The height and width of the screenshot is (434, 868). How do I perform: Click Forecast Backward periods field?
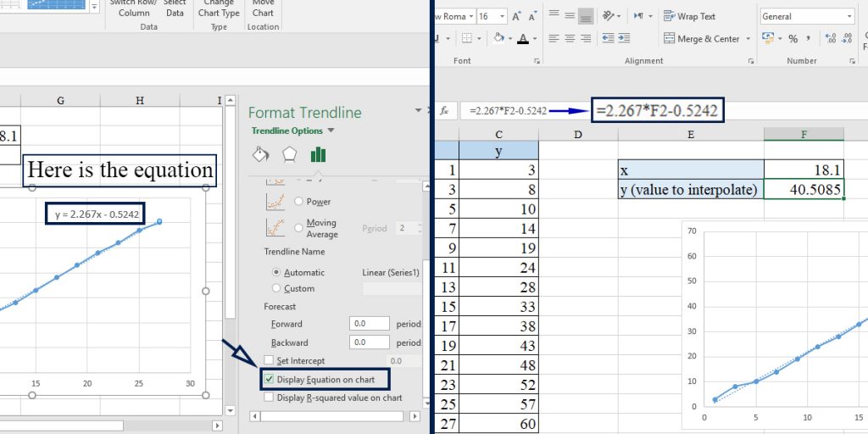[370, 342]
